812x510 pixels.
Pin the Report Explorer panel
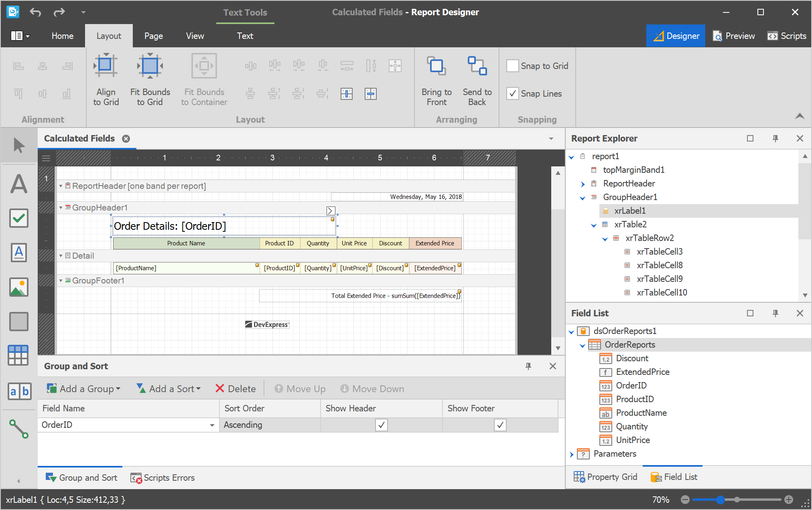pos(775,138)
